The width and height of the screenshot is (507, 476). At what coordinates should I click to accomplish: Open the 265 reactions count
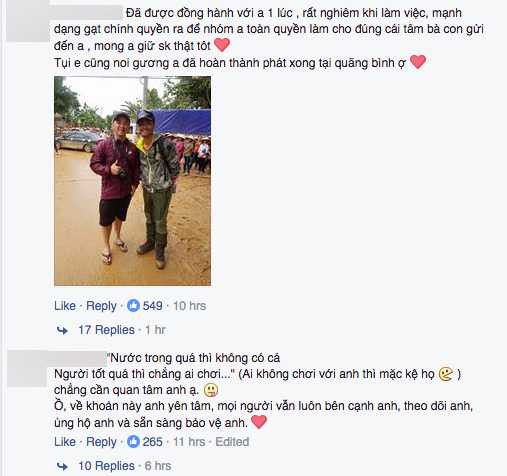(x=152, y=442)
